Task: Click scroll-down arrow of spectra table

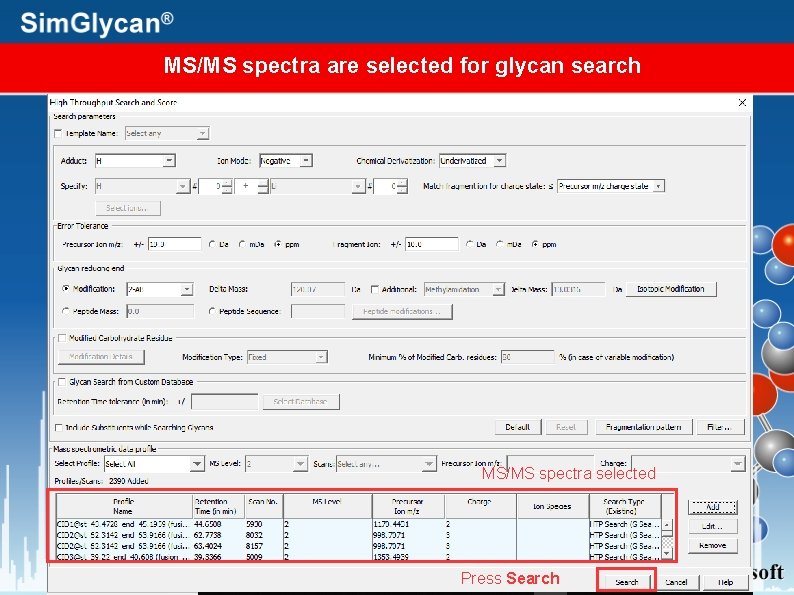Action: pos(667,554)
